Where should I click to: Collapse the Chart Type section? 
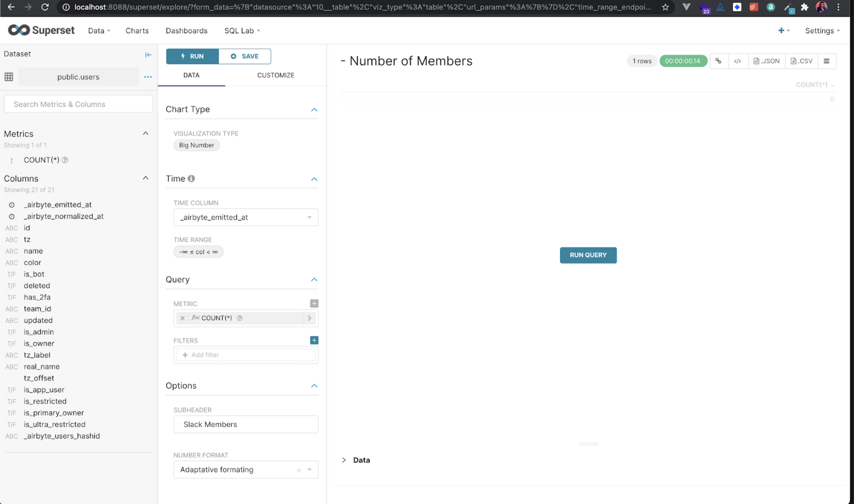coord(314,110)
